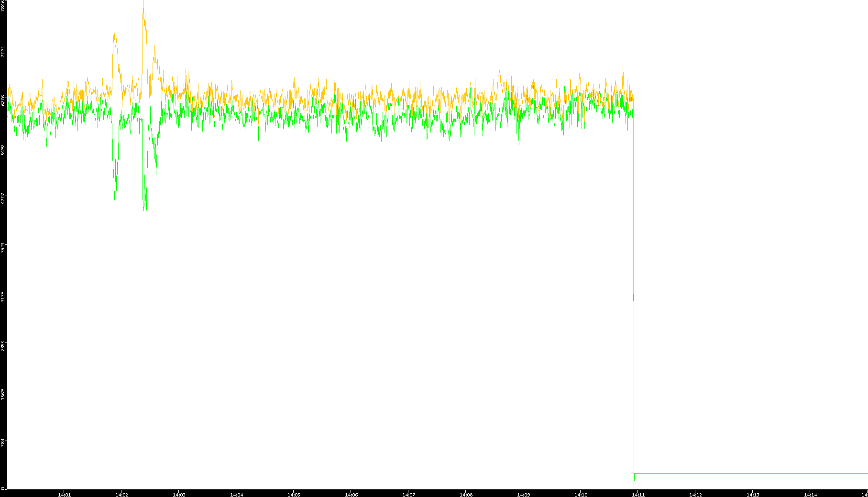This screenshot has width=868, height=497.
Task: Select the 14:03 tick on the time axis
Action: (179, 495)
